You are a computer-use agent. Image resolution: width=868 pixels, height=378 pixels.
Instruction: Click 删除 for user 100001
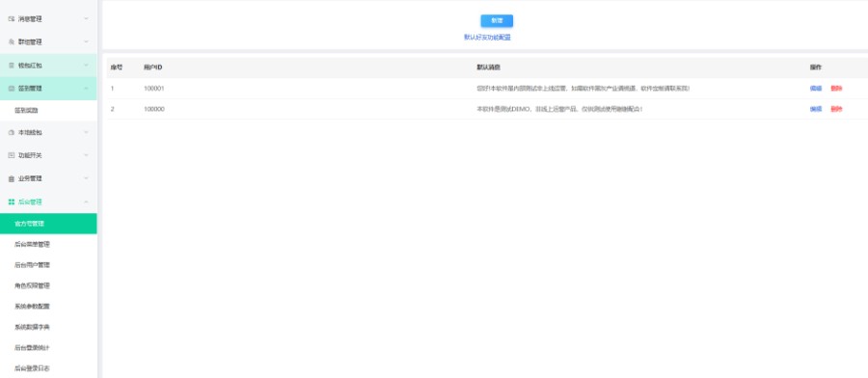(836, 89)
